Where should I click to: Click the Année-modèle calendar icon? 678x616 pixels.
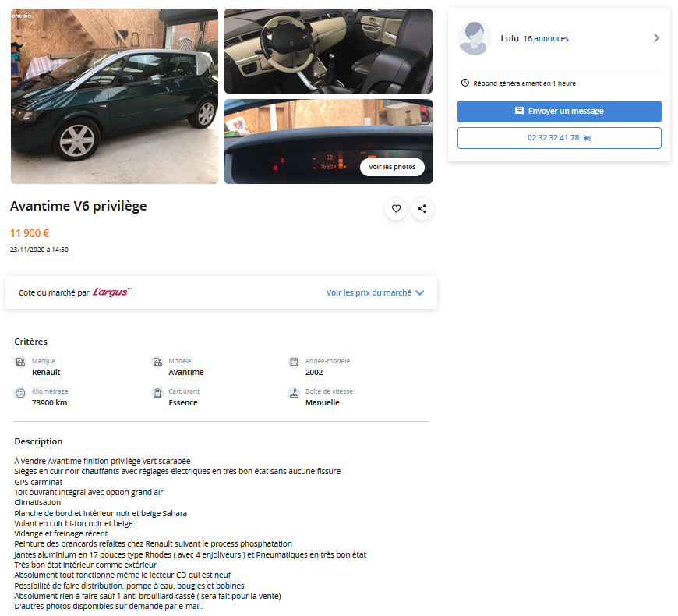[x=294, y=362]
